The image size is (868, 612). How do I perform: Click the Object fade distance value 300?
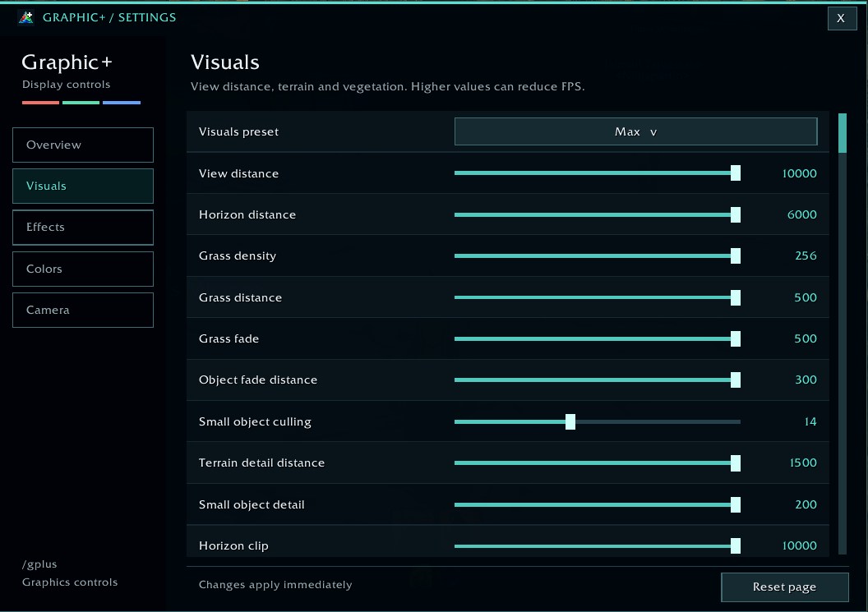point(806,380)
